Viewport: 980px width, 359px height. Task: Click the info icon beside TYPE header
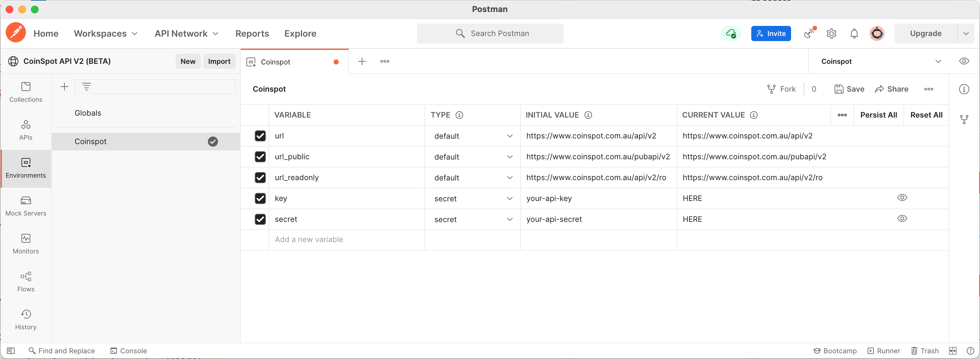[459, 115]
